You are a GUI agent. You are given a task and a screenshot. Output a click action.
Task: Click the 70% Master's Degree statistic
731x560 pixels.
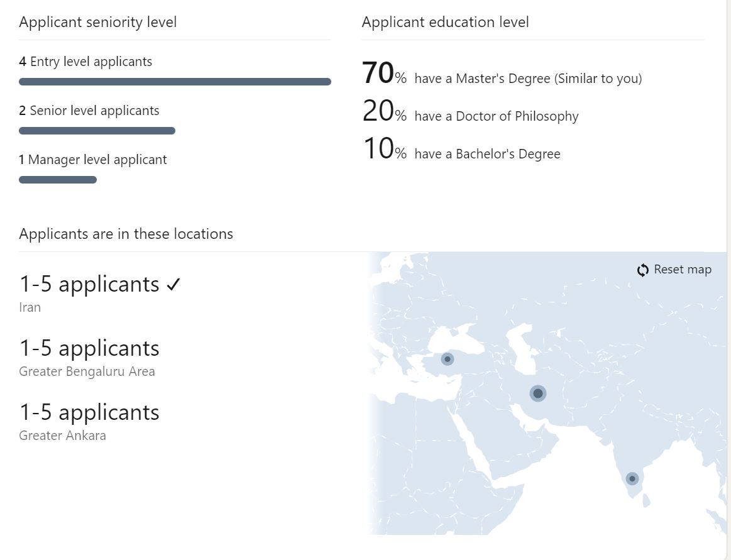click(x=502, y=75)
